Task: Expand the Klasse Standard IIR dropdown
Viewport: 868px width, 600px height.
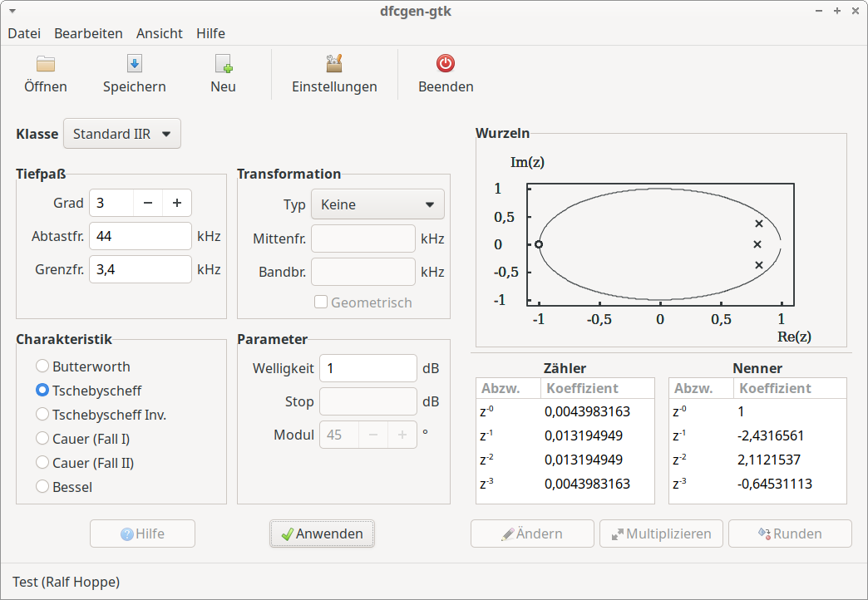Action: (122, 134)
